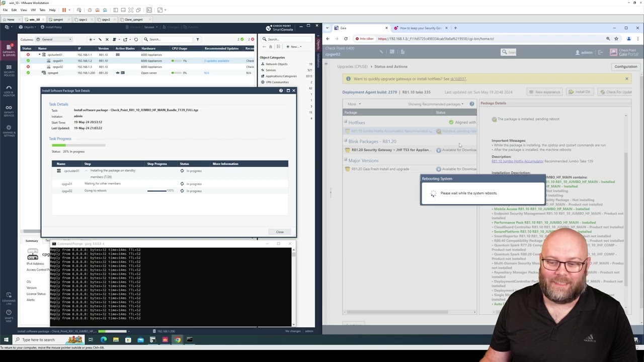Collapse the Major Versions package group

[346, 160]
